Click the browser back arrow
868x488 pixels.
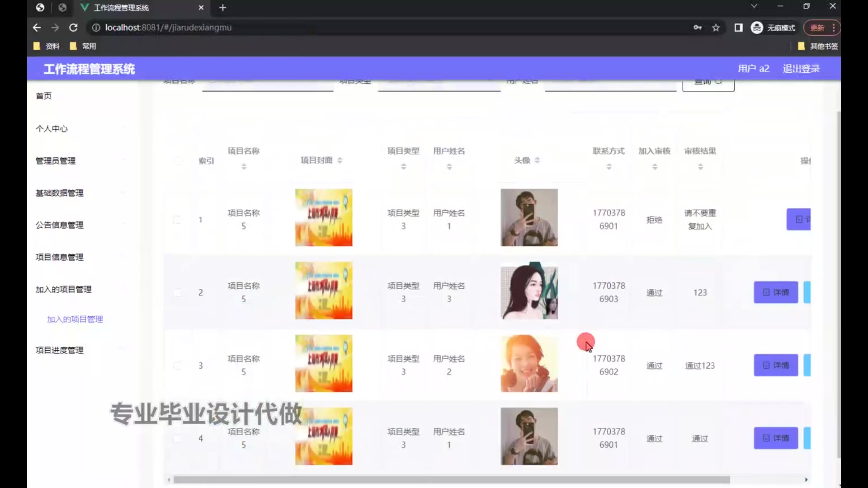pos(37,28)
